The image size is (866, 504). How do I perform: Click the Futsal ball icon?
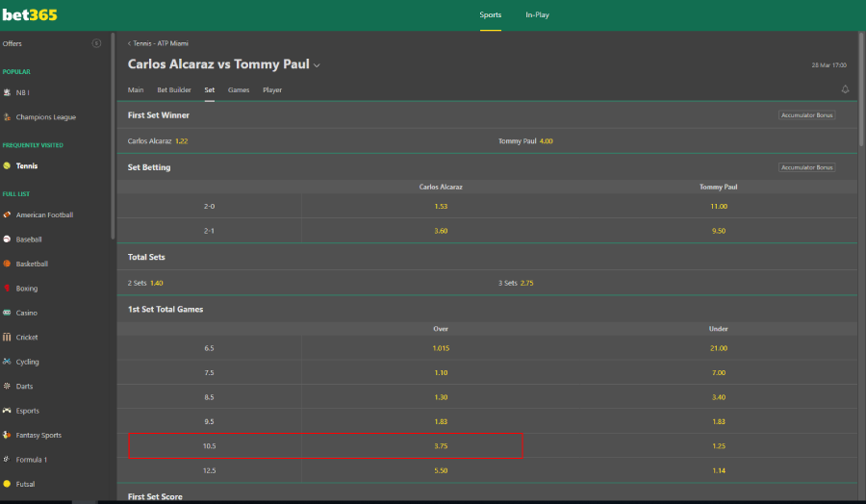click(x=7, y=484)
